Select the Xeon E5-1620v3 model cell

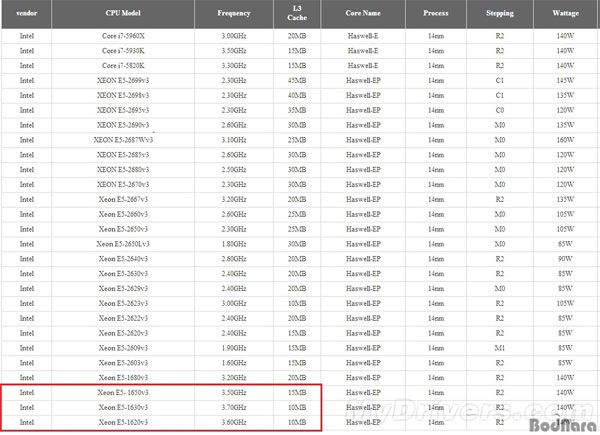(x=123, y=423)
